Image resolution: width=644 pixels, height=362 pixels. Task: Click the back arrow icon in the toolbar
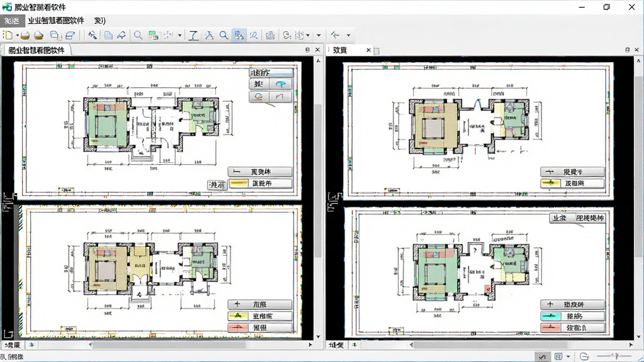[x=335, y=35]
